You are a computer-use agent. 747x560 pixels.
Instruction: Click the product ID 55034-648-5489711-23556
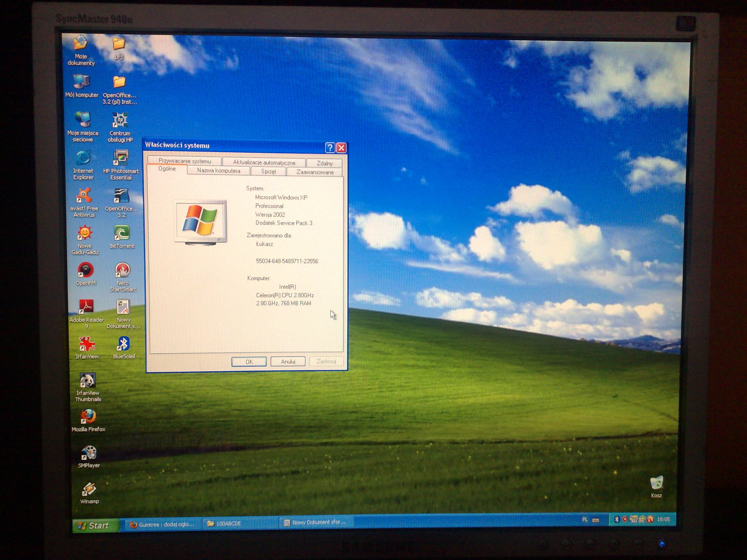click(x=287, y=261)
